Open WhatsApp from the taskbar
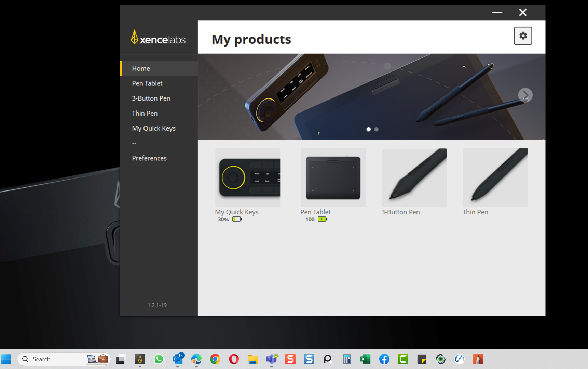 click(x=159, y=359)
